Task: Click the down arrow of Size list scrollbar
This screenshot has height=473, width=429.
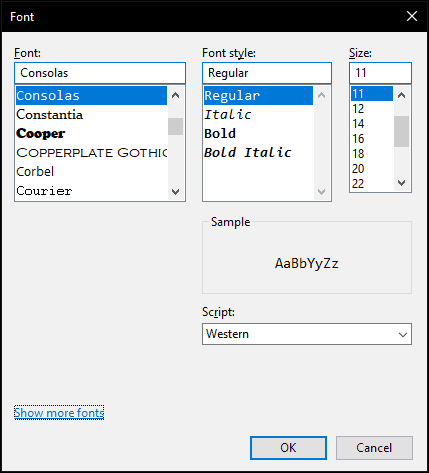Action: point(401,183)
